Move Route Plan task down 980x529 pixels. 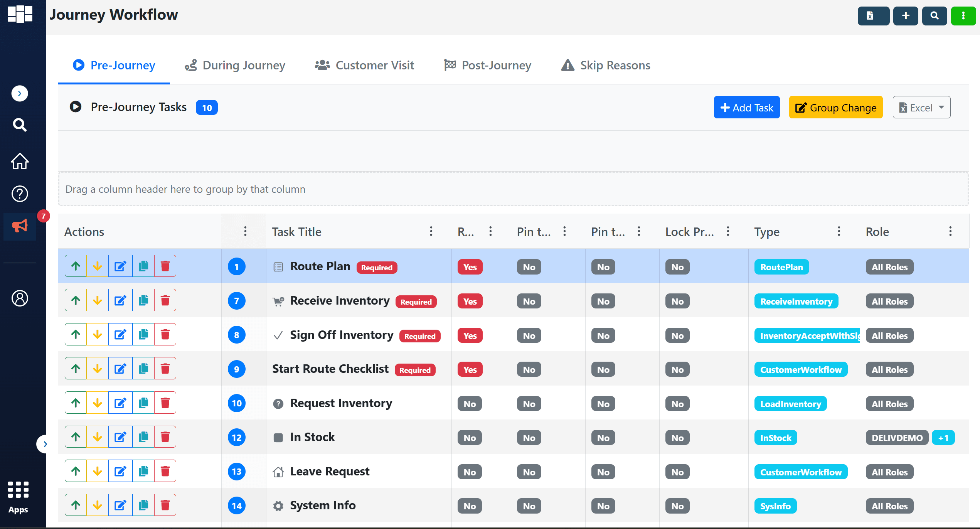(98, 266)
